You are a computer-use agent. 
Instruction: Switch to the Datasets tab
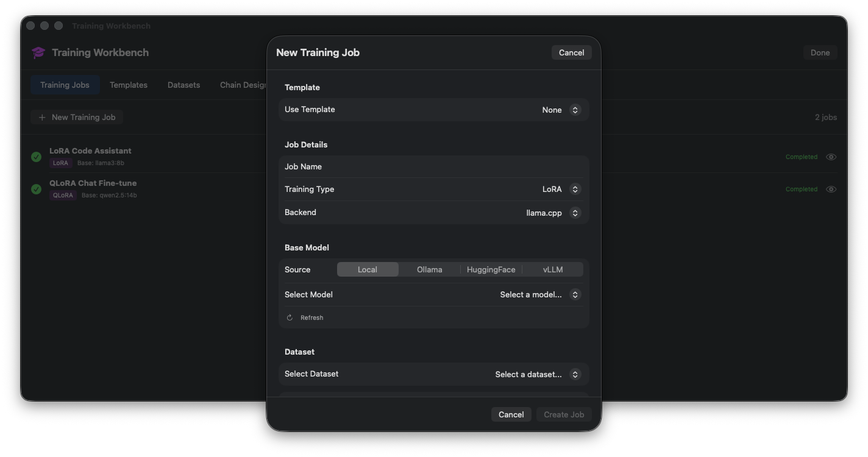pos(183,85)
